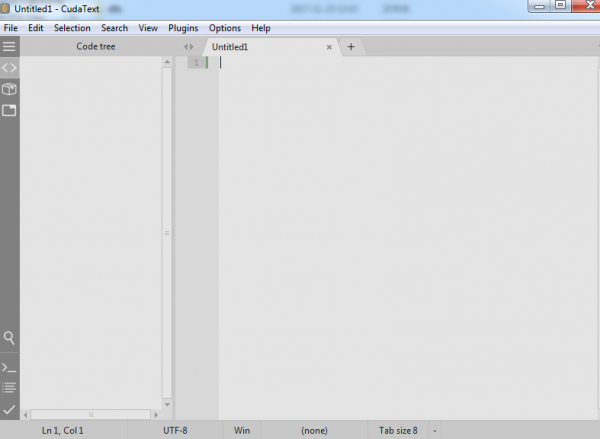Click the Code tree panel title
The image size is (600, 439).
pyautogui.click(x=96, y=46)
